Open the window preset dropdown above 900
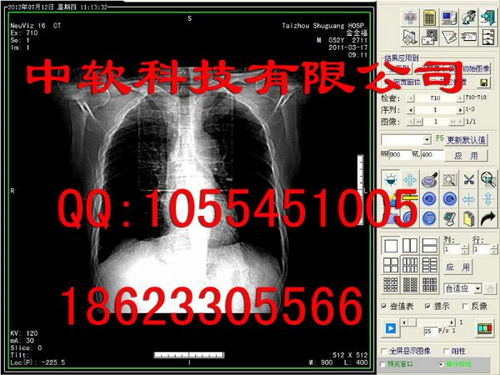The width and height of the screenshot is (500, 375). pos(427,139)
